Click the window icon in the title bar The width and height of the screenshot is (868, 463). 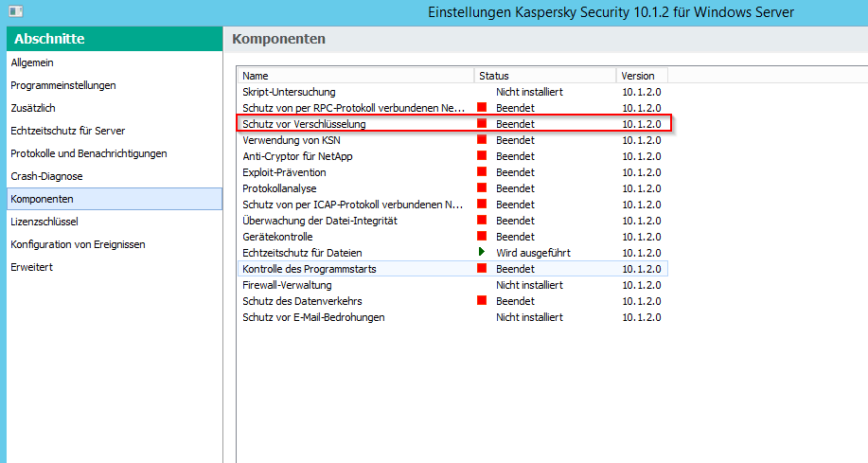pos(16,11)
